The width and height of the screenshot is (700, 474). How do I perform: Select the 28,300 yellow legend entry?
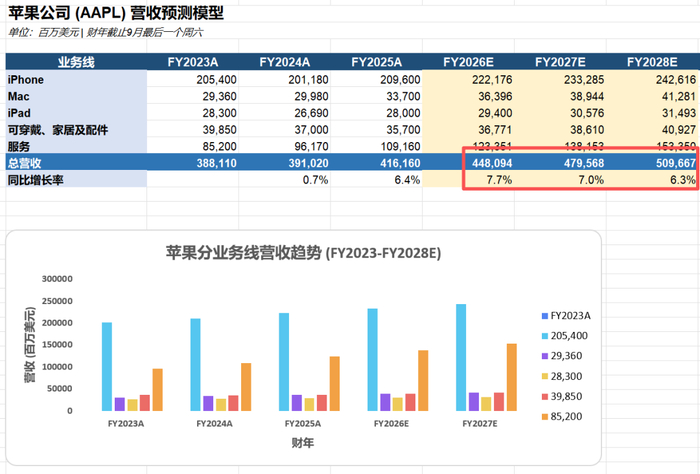tap(562, 376)
